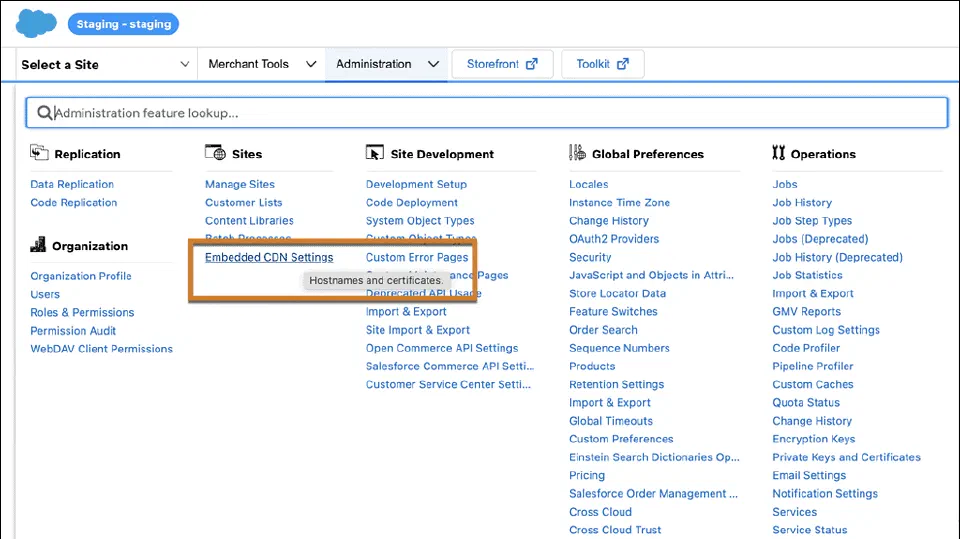Click the Sites globe icon
960x539 pixels.
click(215, 153)
